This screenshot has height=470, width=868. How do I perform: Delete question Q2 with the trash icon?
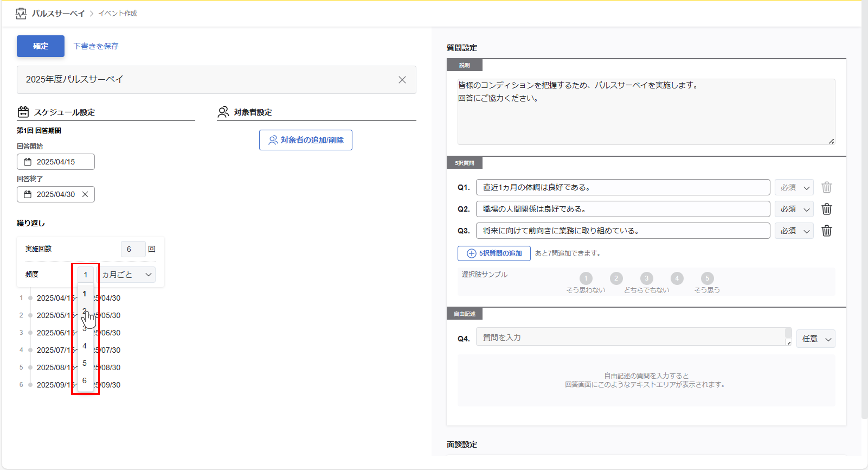click(x=827, y=209)
